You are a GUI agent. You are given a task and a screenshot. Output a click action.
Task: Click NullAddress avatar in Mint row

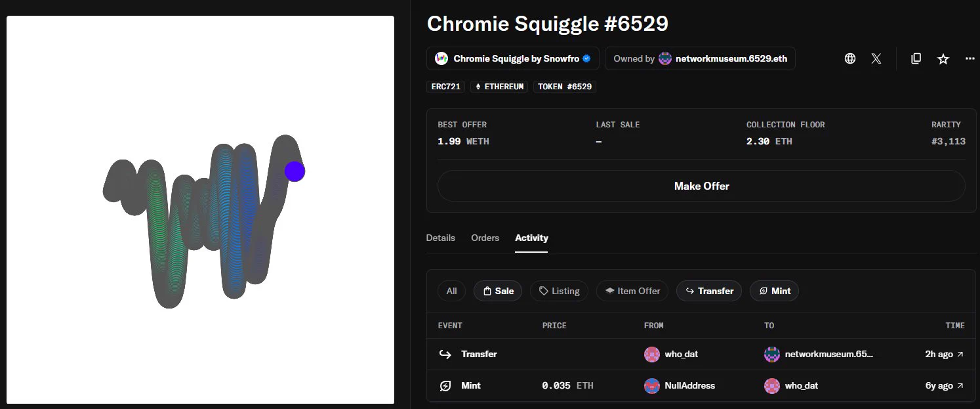[652, 385]
